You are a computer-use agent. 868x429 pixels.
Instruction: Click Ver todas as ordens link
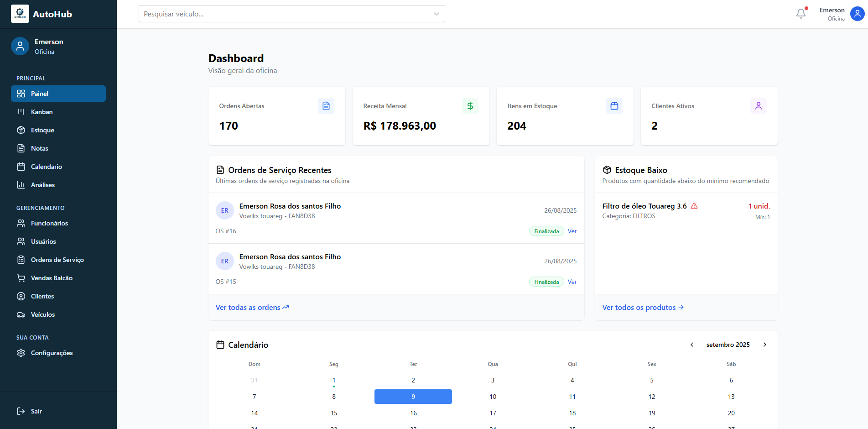click(248, 307)
